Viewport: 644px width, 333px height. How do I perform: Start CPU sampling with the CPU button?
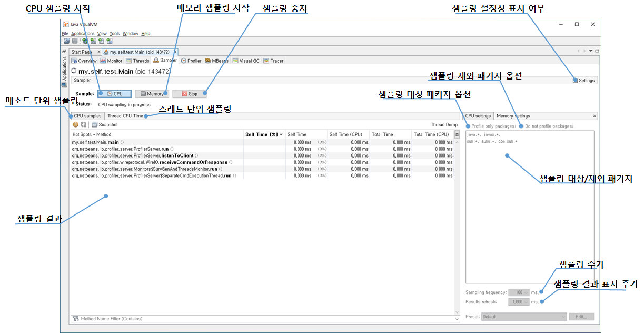click(x=114, y=94)
